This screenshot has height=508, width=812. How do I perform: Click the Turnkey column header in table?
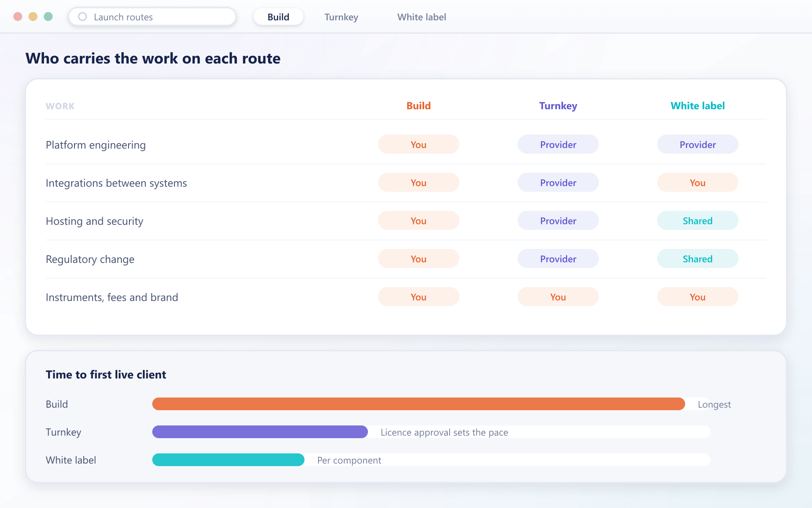tap(558, 106)
